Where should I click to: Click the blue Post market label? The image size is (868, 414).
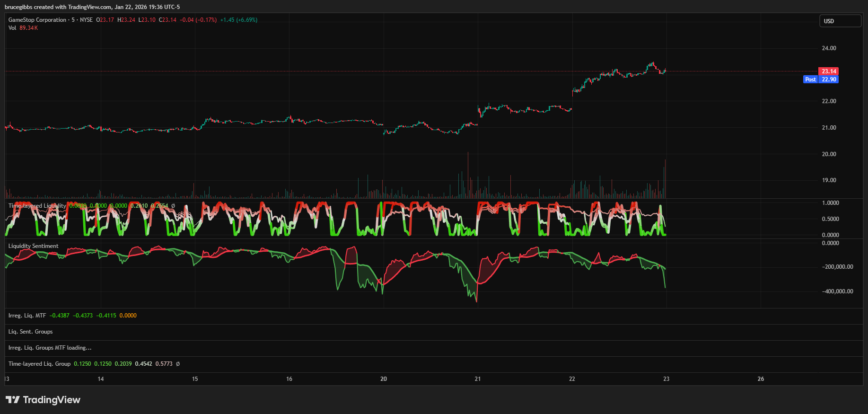[810, 79]
